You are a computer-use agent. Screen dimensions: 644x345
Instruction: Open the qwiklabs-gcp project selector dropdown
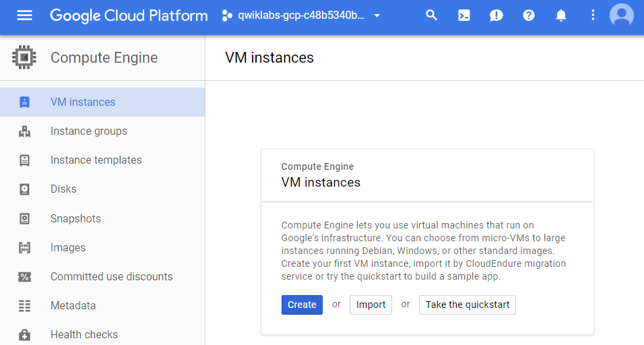tap(302, 15)
